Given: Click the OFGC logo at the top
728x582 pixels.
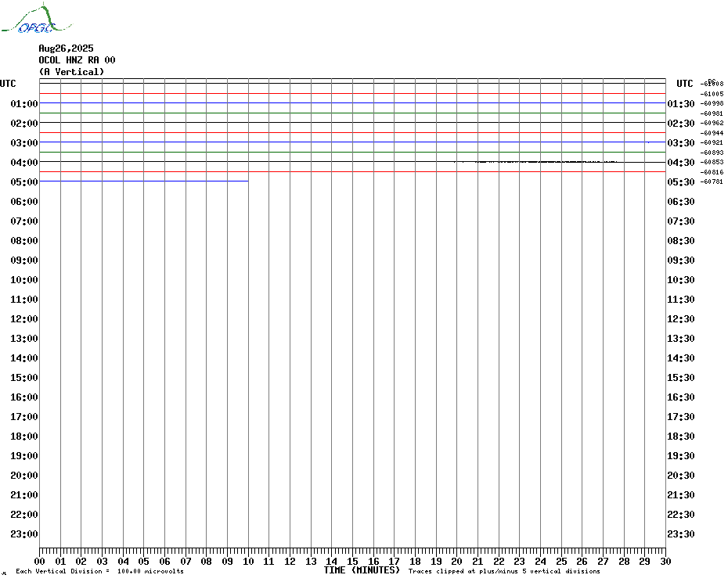Looking at the screenshot, I should click(x=37, y=19).
